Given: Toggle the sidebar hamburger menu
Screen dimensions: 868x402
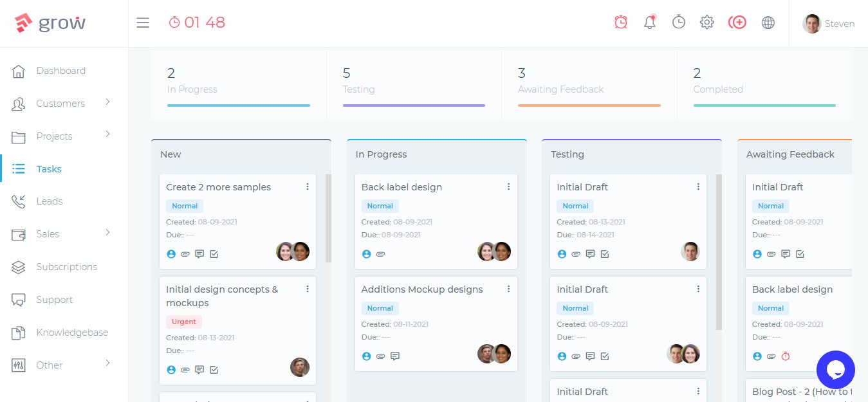Looking at the screenshot, I should pyautogui.click(x=143, y=23).
